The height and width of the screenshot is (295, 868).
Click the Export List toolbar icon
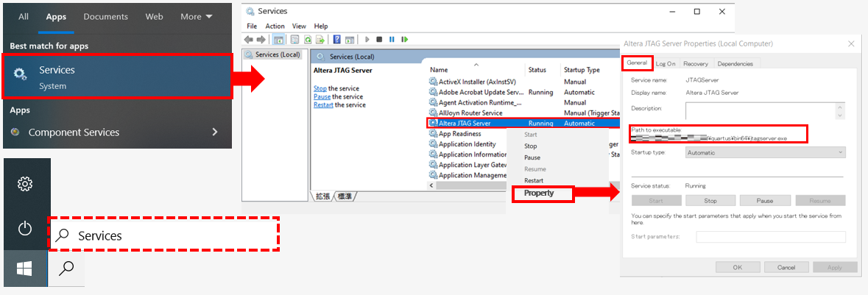point(320,40)
